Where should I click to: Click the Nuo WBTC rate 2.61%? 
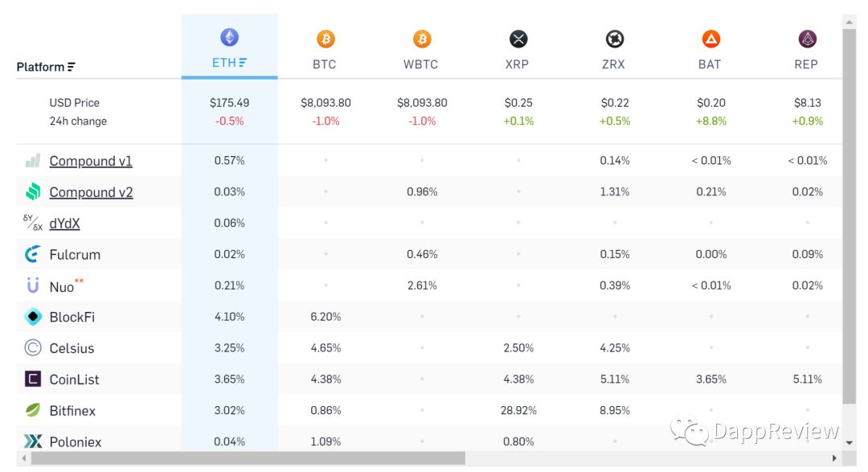[422, 285]
